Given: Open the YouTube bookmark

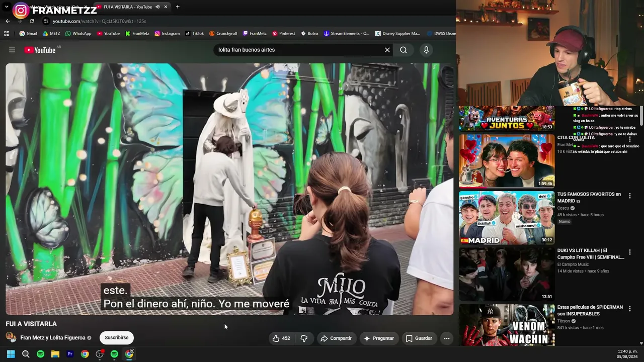Looking at the screenshot, I should (x=108, y=34).
